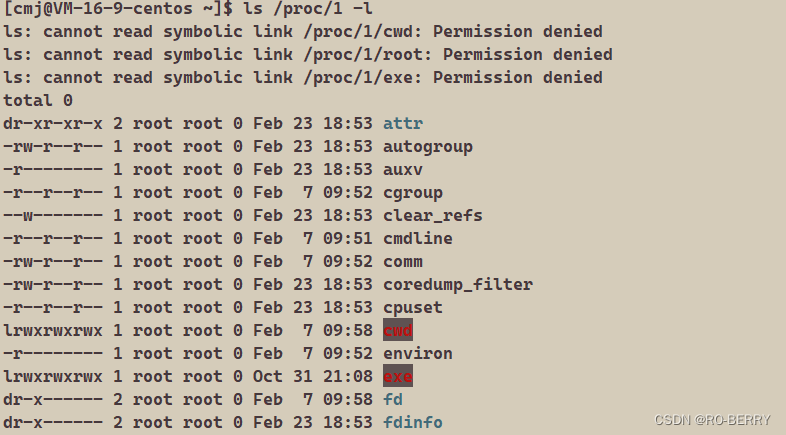Select the cmdline file name
The width and height of the screenshot is (786, 435).
[x=417, y=239]
